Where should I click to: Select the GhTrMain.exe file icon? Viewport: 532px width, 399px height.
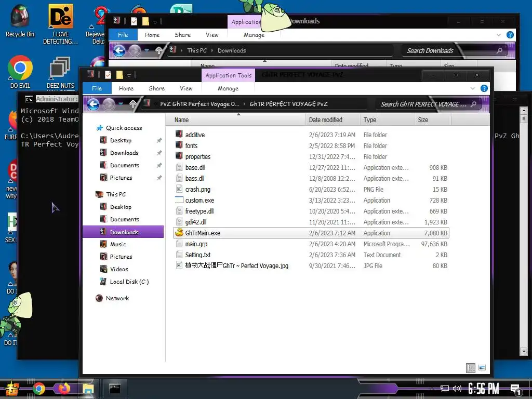(x=179, y=233)
